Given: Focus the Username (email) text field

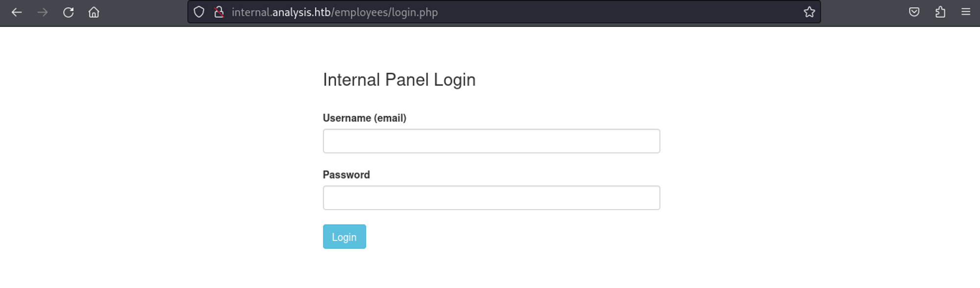Looking at the screenshot, I should click(x=491, y=141).
